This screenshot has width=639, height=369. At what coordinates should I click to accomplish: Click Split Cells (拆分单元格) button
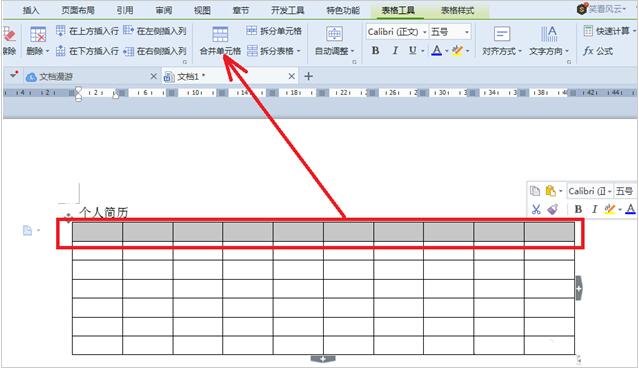[274, 31]
